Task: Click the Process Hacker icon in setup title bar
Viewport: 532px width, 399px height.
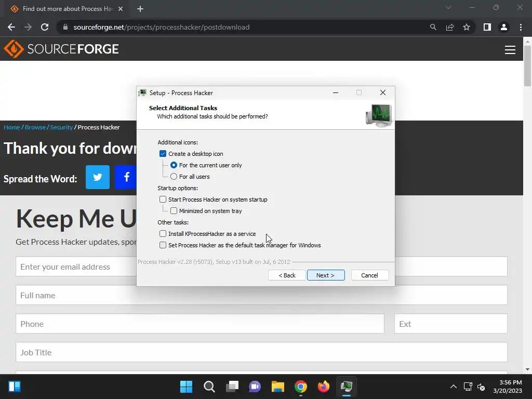Action: 142,92
